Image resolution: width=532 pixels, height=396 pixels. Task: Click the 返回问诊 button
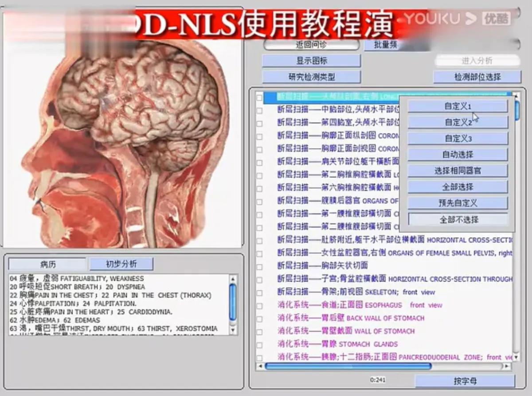[311, 45]
